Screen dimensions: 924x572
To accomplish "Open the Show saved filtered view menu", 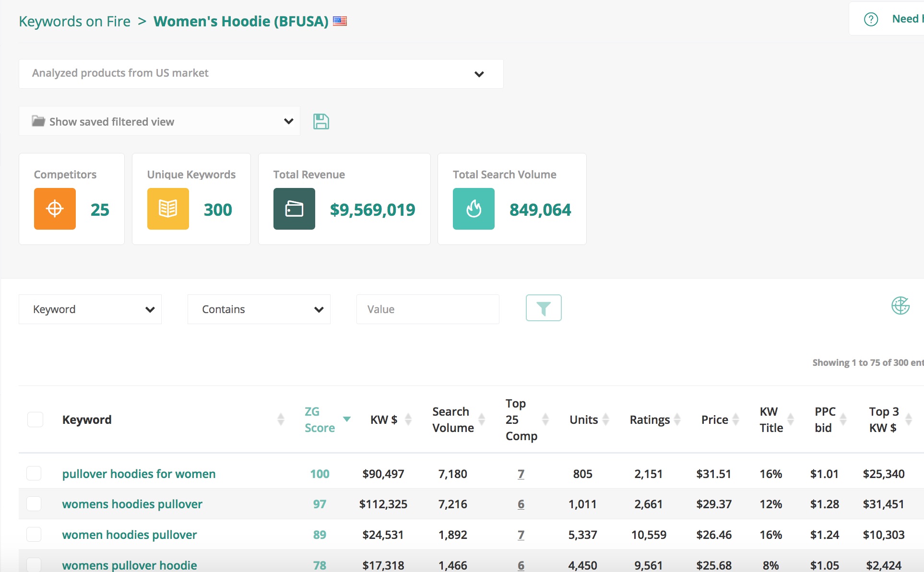I will tap(161, 121).
